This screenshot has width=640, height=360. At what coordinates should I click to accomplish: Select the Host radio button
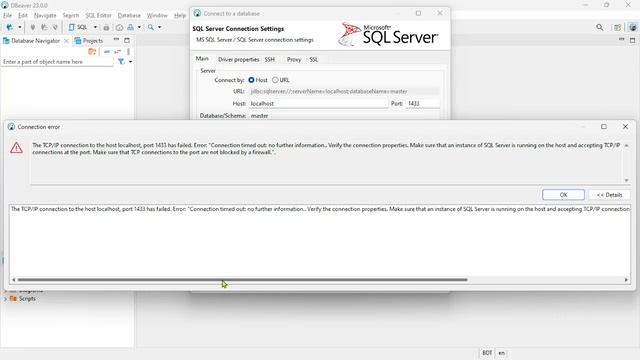click(251, 80)
